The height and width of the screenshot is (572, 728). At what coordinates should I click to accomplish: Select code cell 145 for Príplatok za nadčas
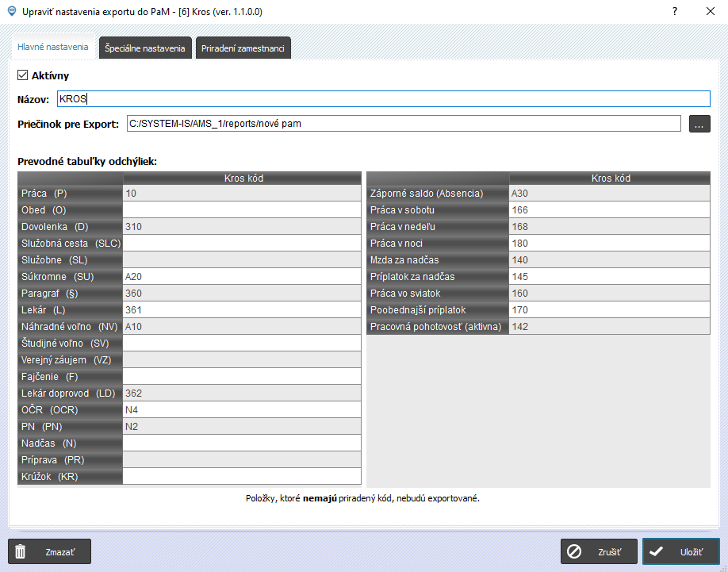tap(610, 277)
